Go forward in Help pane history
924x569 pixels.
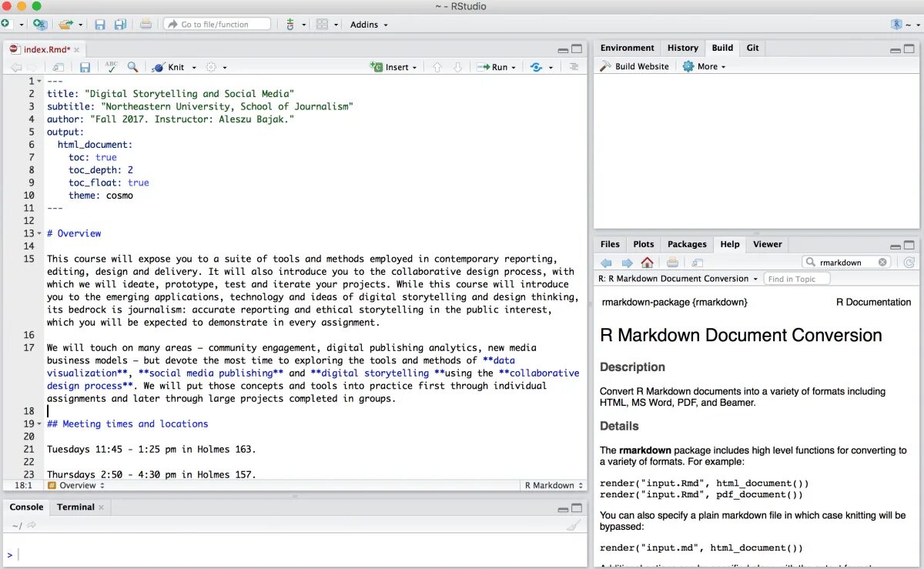tap(627, 263)
